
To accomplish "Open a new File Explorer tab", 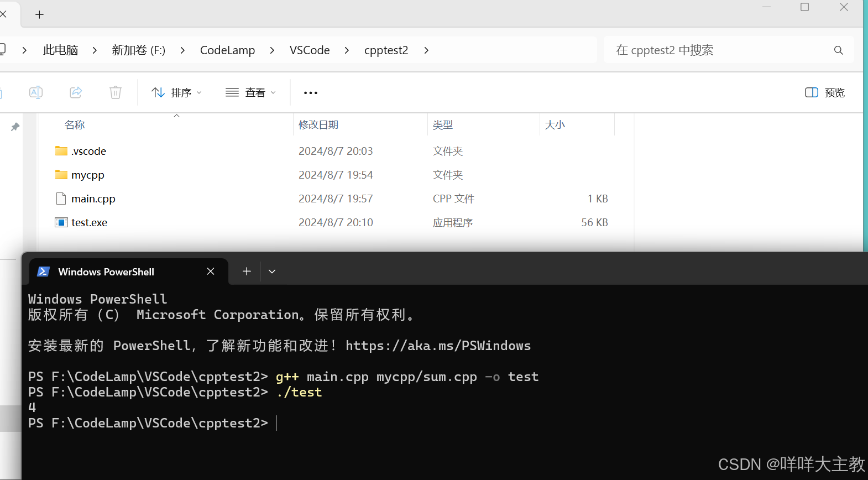I will point(39,15).
